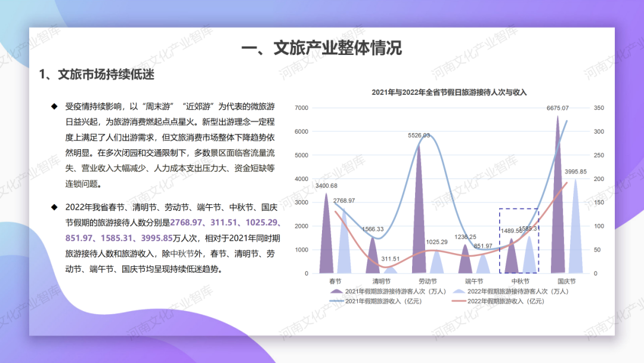Select the slide title 一、文旅产业整体情况
This screenshot has height=363, width=644.
322,48
